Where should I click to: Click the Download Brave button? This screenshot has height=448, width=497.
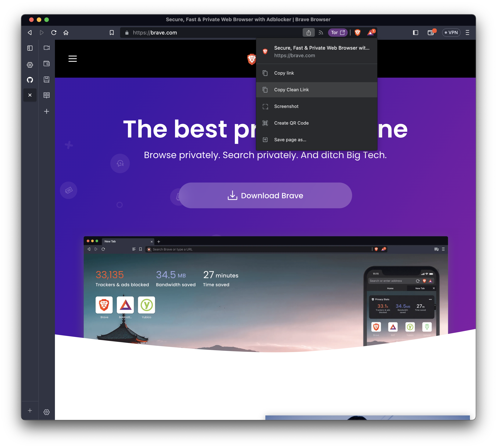265,195
